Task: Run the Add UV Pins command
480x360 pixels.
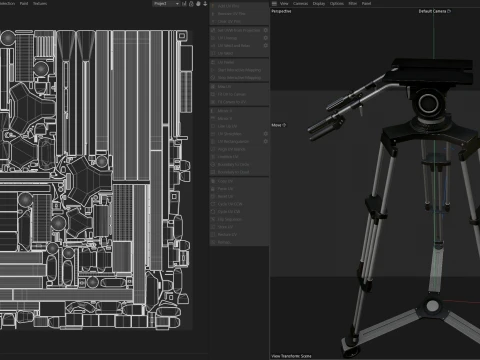Action: coord(239,6)
